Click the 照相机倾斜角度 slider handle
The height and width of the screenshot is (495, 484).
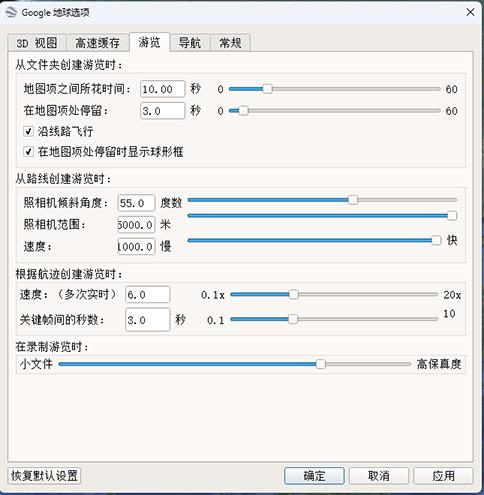pyautogui.click(x=353, y=200)
